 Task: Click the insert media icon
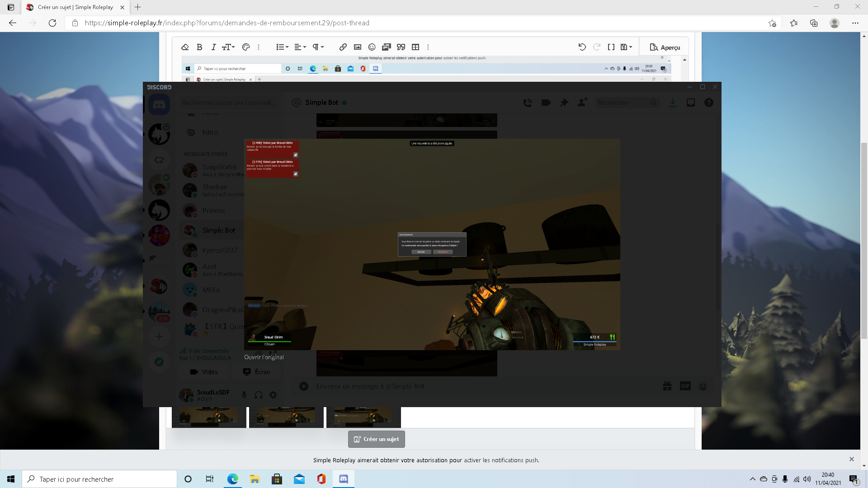[387, 47]
